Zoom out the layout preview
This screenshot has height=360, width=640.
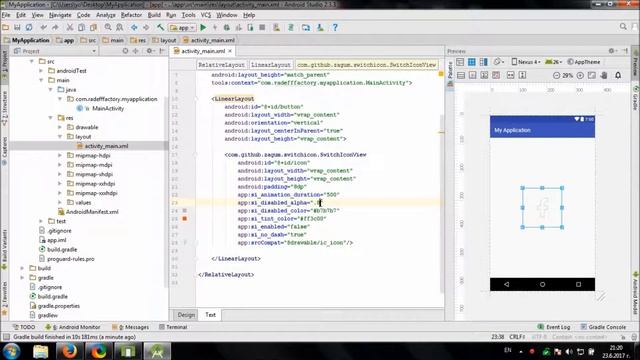(x=556, y=76)
